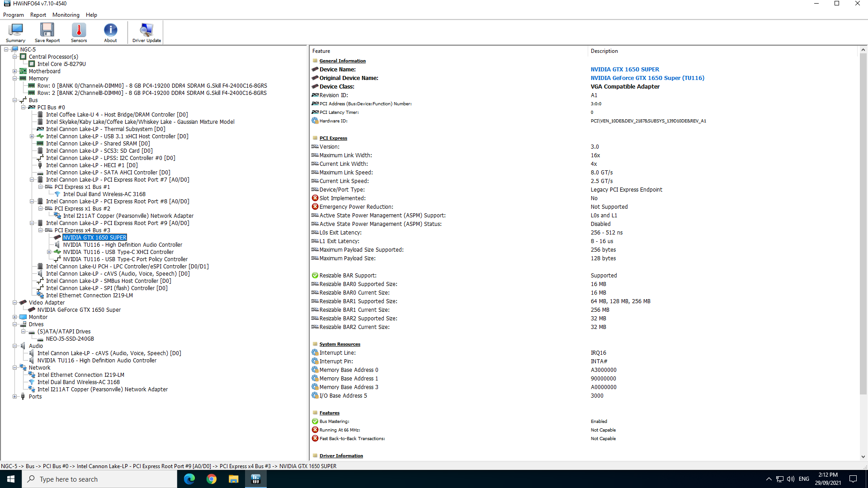Click the volume icon in system tray
Image resolution: width=868 pixels, height=488 pixels.
point(791,479)
